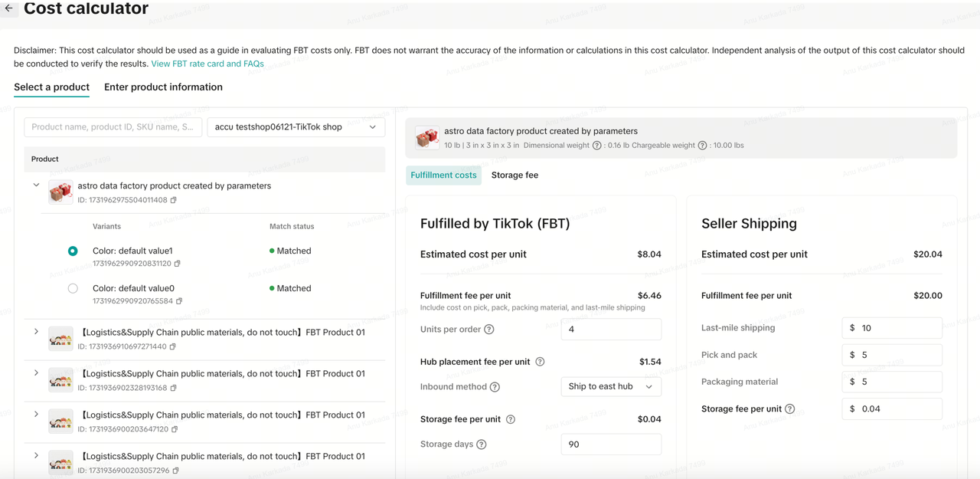The image size is (980, 479).
Task: Select the Color: default value0 variant
Action: pos(73,289)
